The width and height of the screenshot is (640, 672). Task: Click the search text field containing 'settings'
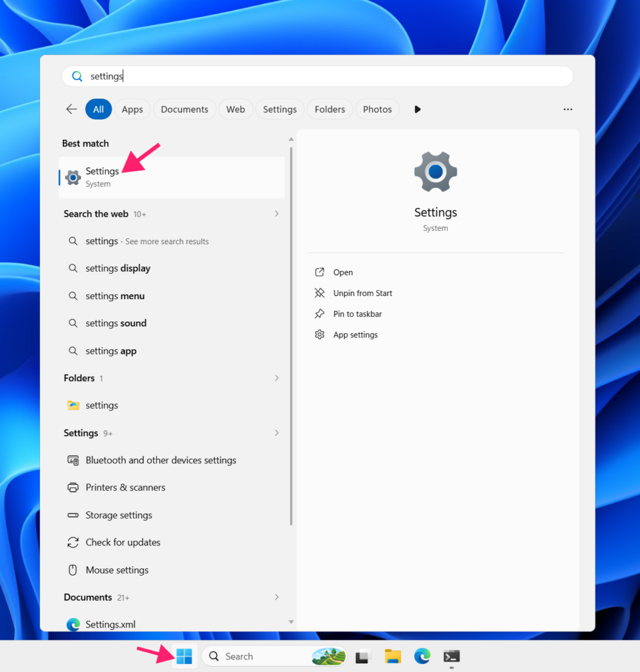317,76
